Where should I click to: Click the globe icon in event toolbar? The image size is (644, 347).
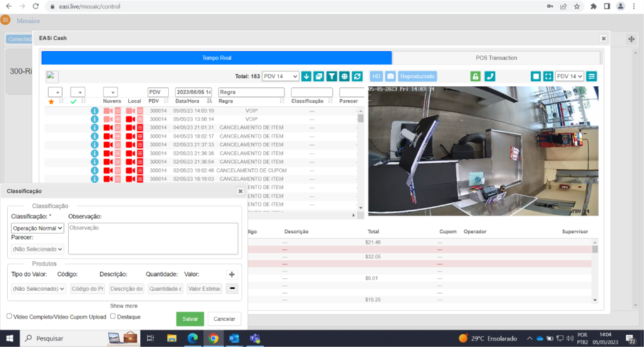coord(344,77)
